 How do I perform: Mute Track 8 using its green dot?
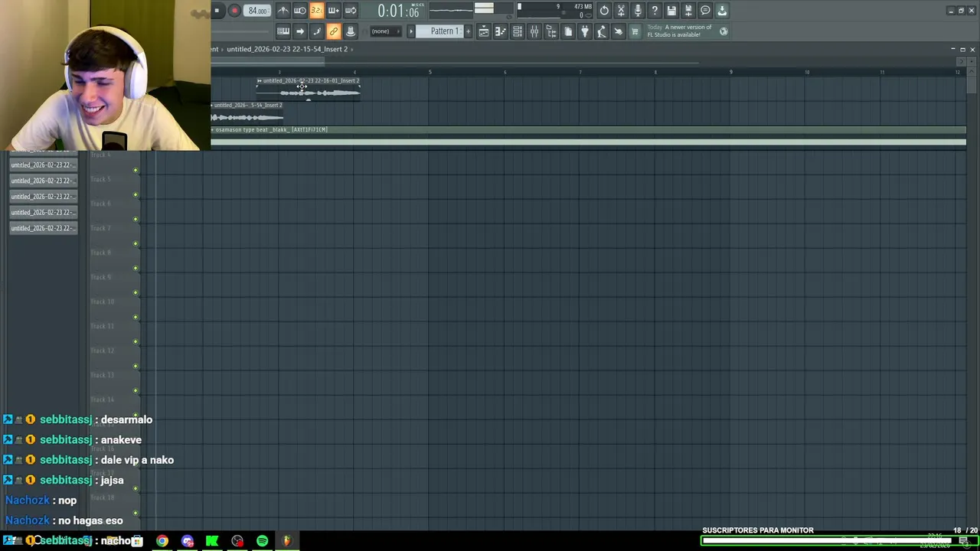pyautogui.click(x=136, y=268)
